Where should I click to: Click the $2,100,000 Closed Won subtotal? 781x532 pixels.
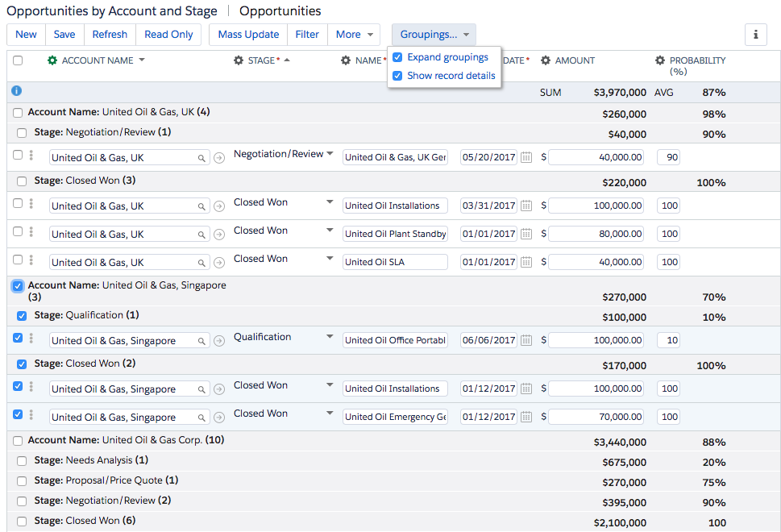coord(620,522)
